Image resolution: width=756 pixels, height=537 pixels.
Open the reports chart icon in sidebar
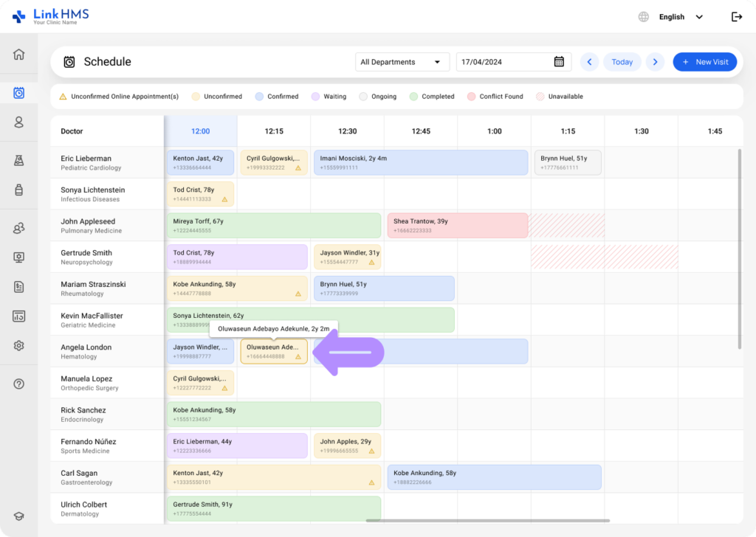point(18,316)
